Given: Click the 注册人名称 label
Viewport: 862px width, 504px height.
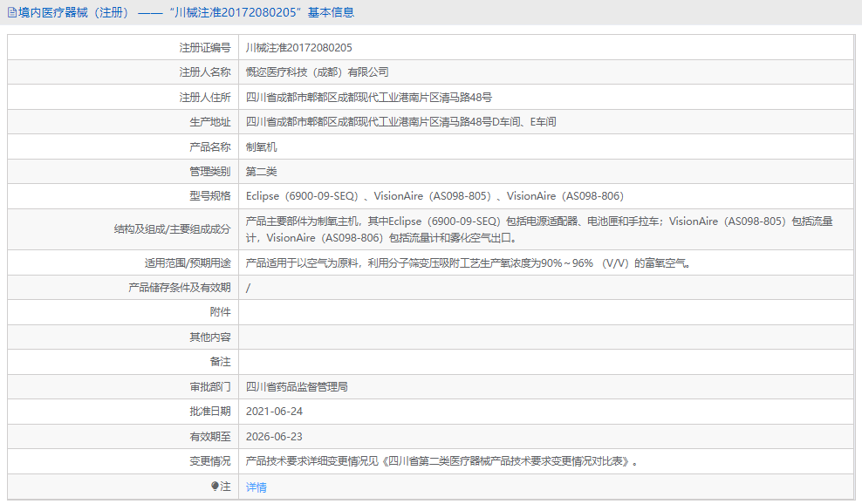Looking at the screenshot, I should click(x=205, y=72).
